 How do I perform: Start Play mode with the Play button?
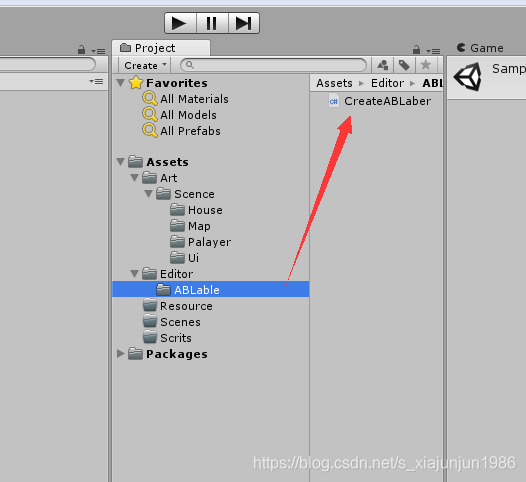(x=180, y=23)
